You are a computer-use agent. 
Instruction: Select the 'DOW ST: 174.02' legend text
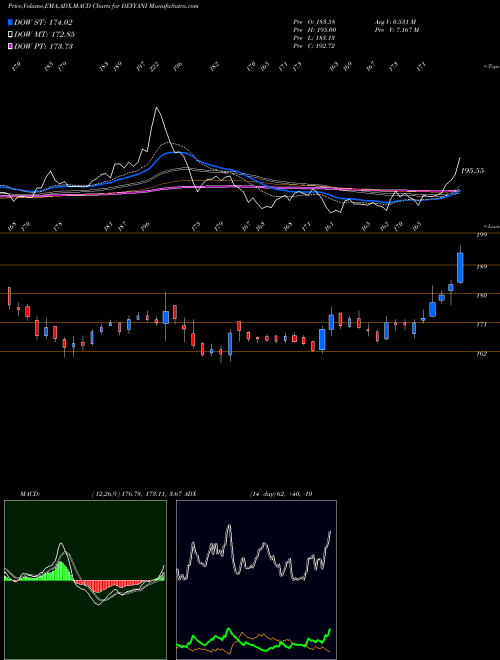[x=43, y=22]
